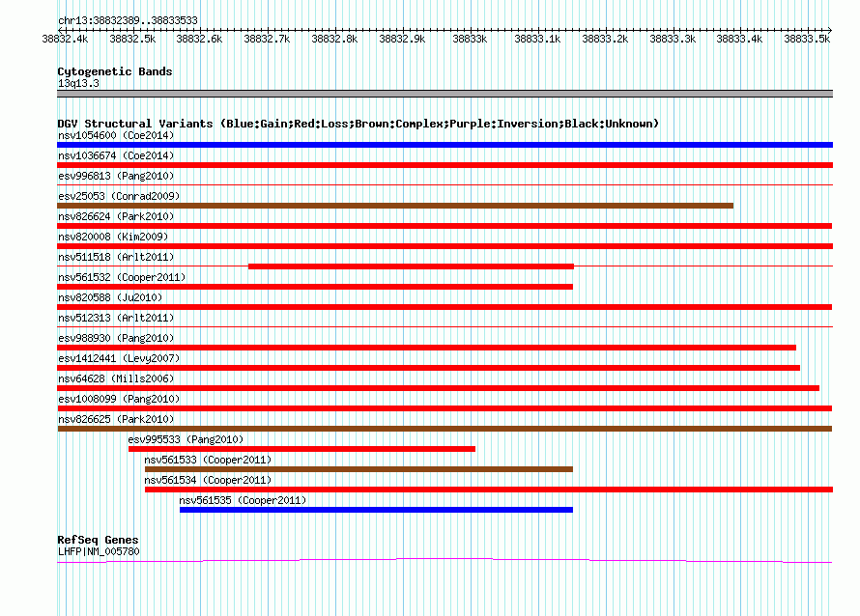Click the Cytogenetic Bands track title

[x=115, y=71]
